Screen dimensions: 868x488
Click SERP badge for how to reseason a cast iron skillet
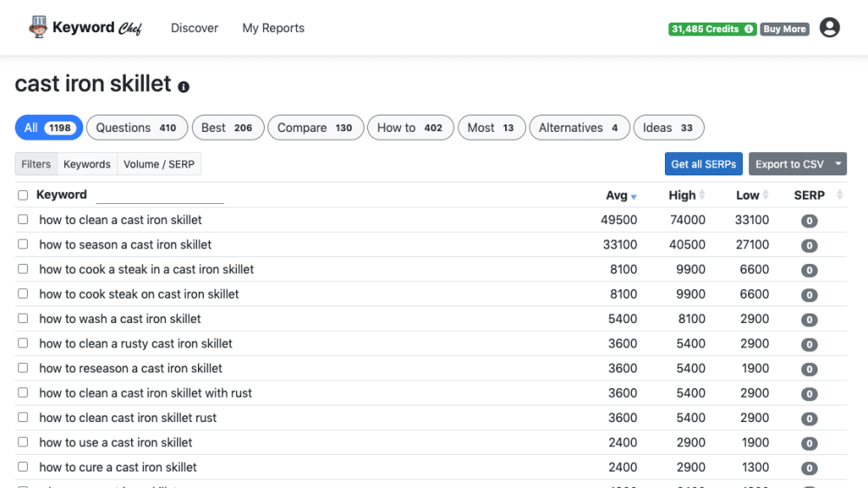pyautogui.click(x=809, y=369)
